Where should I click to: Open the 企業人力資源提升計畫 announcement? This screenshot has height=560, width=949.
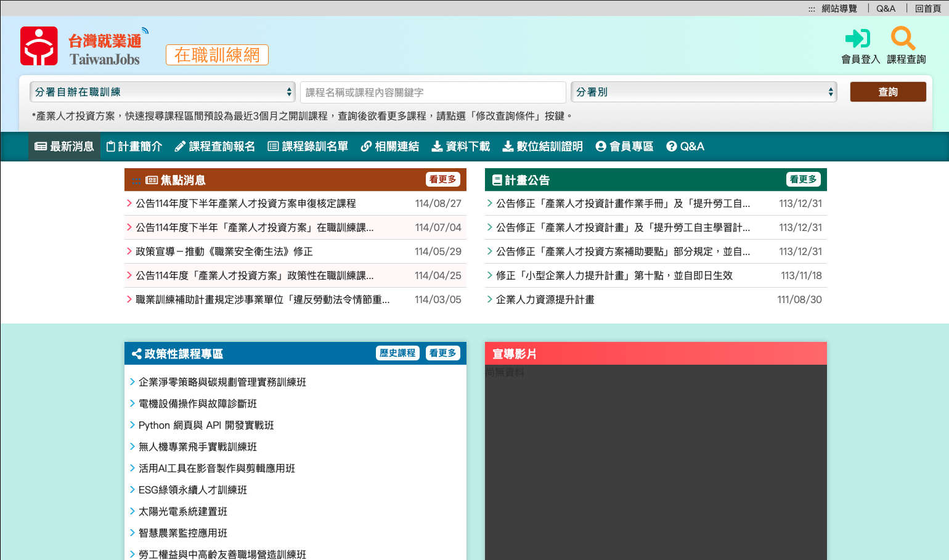[x=545, y=299]
